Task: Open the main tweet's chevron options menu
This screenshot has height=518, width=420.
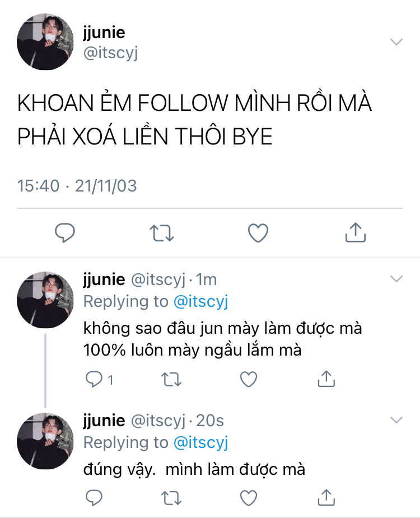Action: 396,42
